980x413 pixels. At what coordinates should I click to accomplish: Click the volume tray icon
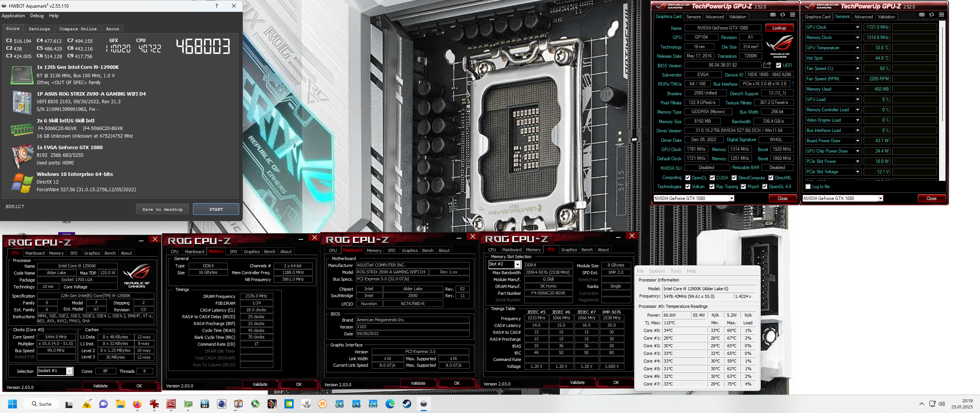(942, 404)
